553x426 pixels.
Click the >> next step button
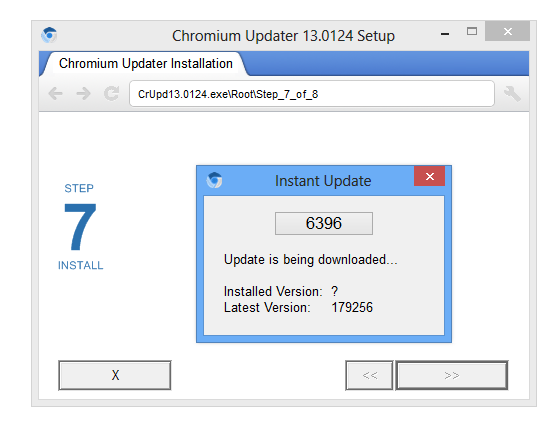click(452, 375)
